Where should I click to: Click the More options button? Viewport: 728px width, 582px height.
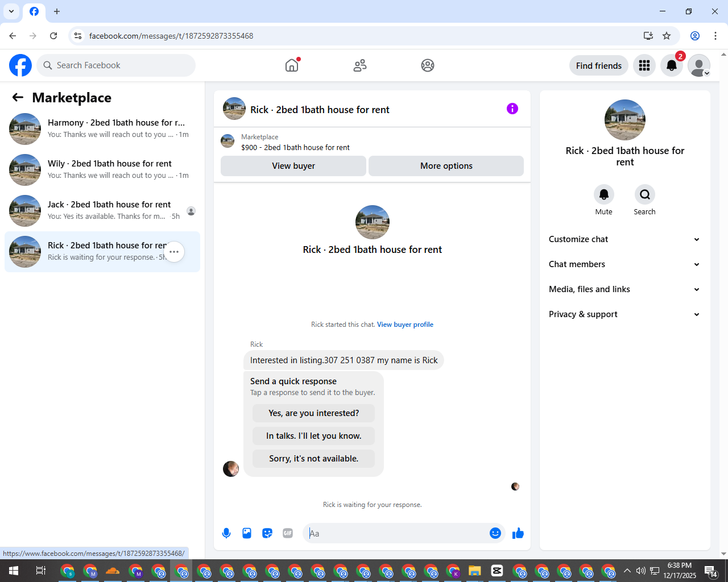446,166
